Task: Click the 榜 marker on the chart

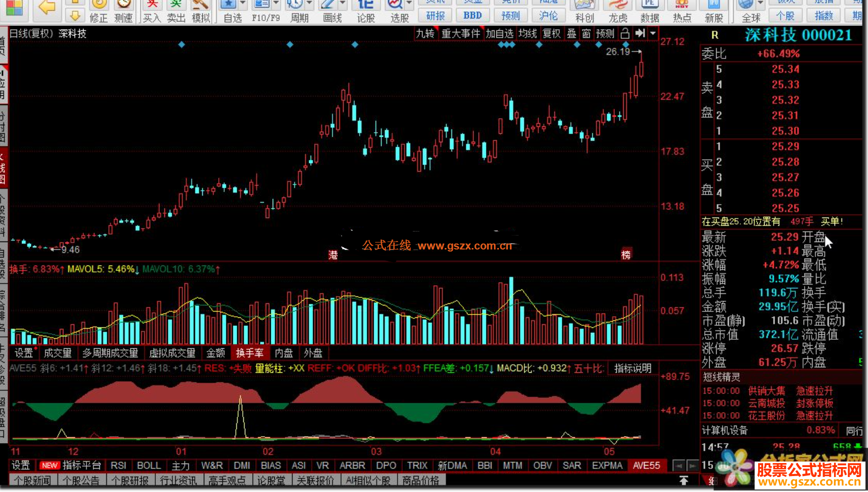Action: pyautogui.click(x=626, y=254)
